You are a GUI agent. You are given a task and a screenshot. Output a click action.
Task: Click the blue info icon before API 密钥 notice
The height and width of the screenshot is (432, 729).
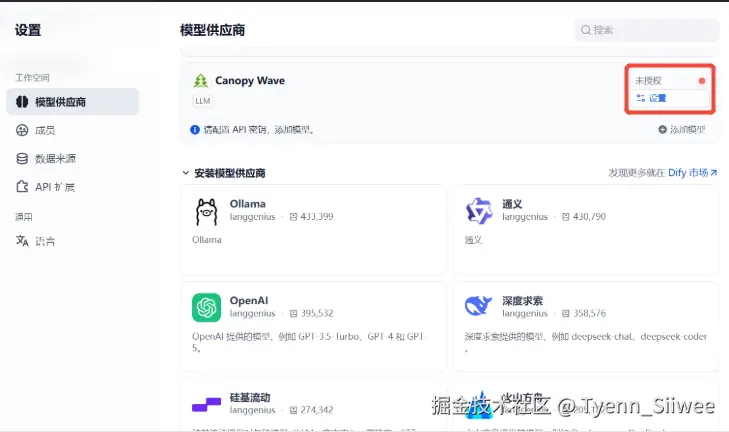click(x=195, y=130)
